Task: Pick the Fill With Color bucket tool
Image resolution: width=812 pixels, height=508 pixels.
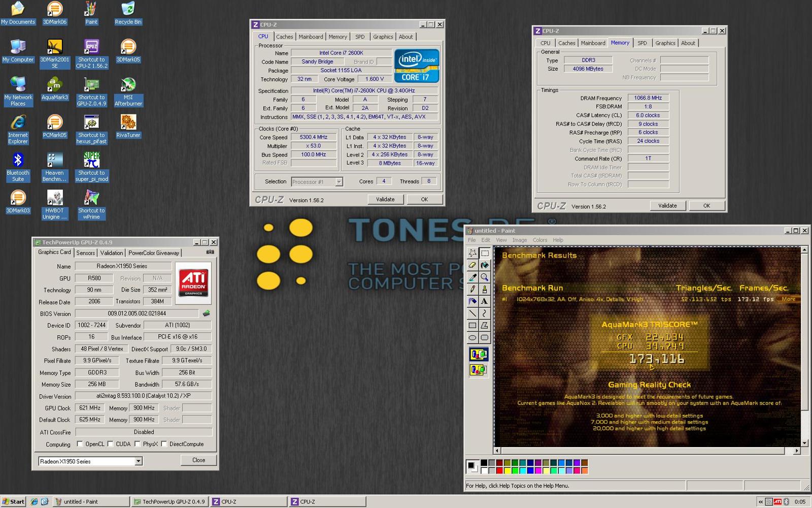Action: (485, 265)
